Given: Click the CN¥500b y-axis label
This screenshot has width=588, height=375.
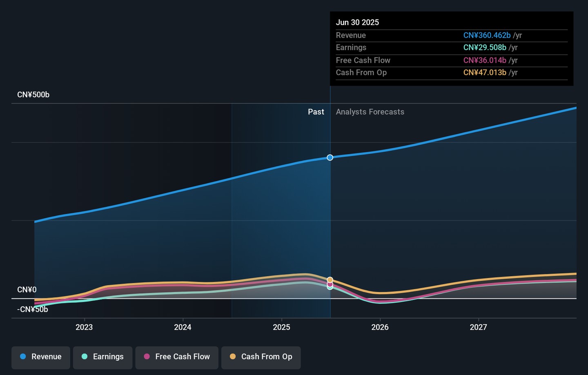Looking at the screenshot, I should click(x=33, y=95).
